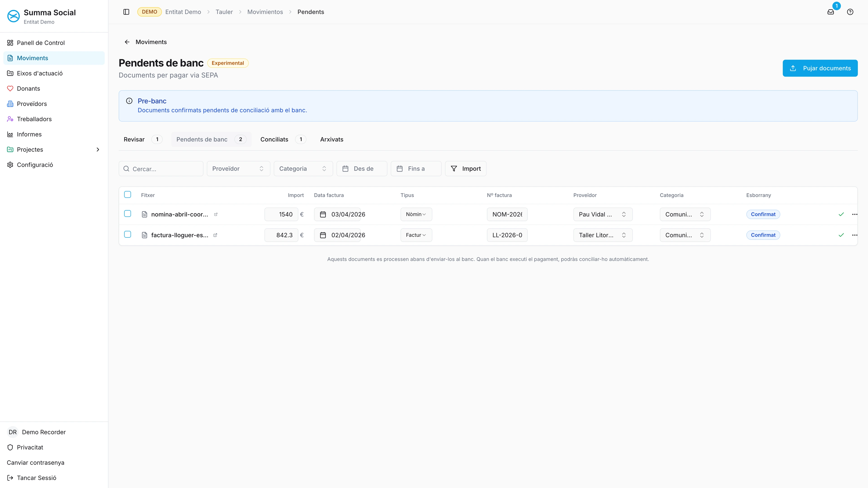Toggle the sidebar collapse icon
Image resolution: width=868 pixels, height=488 pixels.
126,12
